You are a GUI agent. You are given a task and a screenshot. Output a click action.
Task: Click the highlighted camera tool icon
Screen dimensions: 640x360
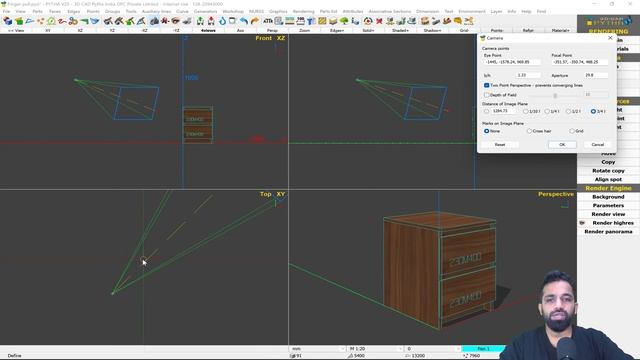(x=154, y=21)
